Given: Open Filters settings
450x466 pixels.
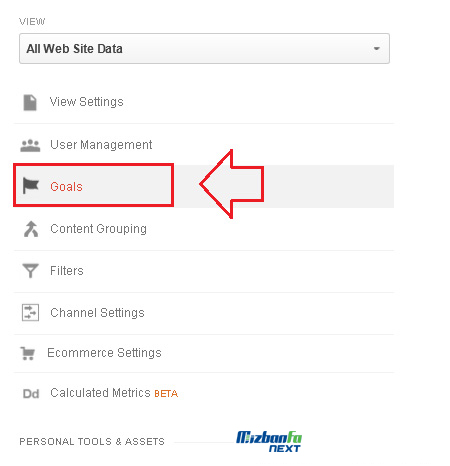Looking at the screenshot, I should [x=67, y=271].
